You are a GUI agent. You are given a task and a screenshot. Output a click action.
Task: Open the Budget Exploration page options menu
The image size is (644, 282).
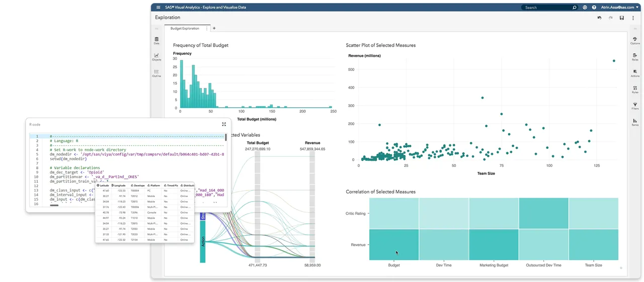(207, 29)
